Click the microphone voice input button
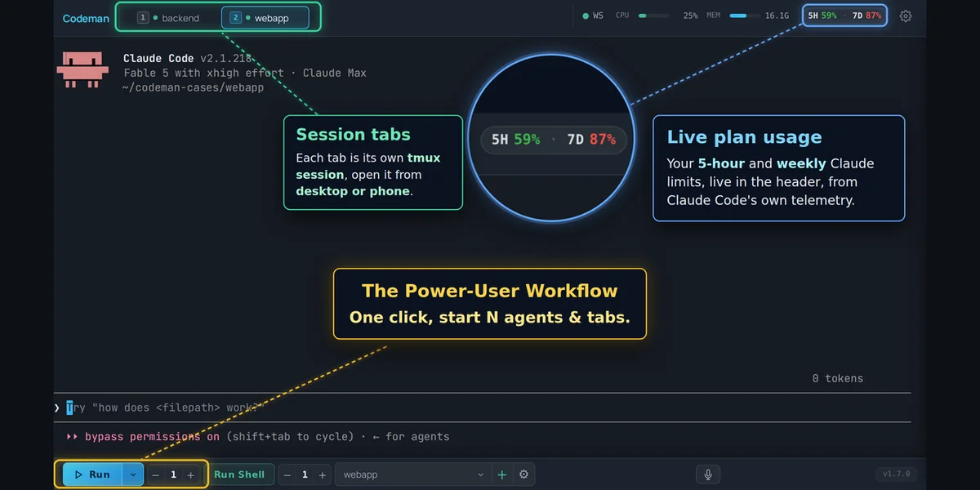 pos(708,474)
